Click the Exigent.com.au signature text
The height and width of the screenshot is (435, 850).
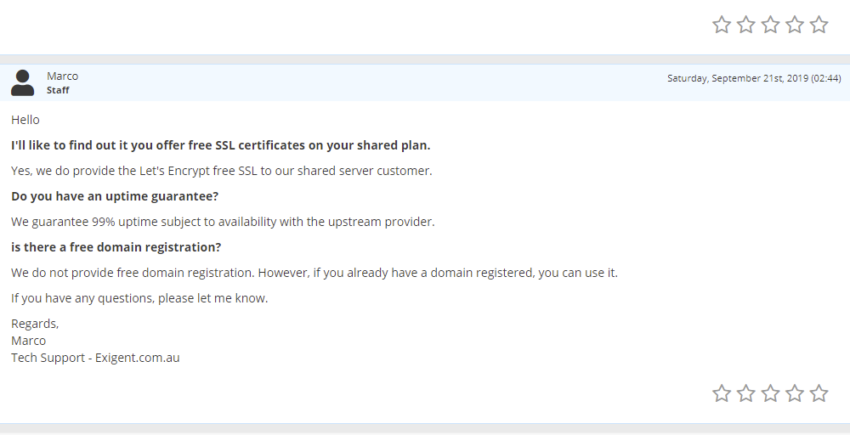tap(137, 357)
